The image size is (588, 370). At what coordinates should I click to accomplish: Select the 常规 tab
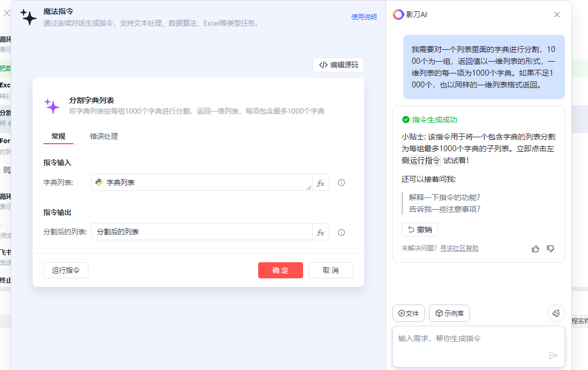point(58,136)
